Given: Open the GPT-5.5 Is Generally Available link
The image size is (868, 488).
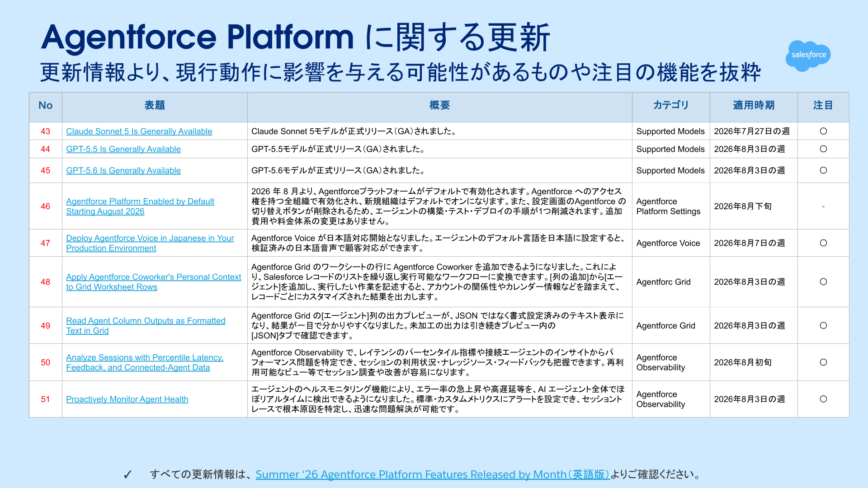Looking at the screenshot, I should (x=123, y=149).
